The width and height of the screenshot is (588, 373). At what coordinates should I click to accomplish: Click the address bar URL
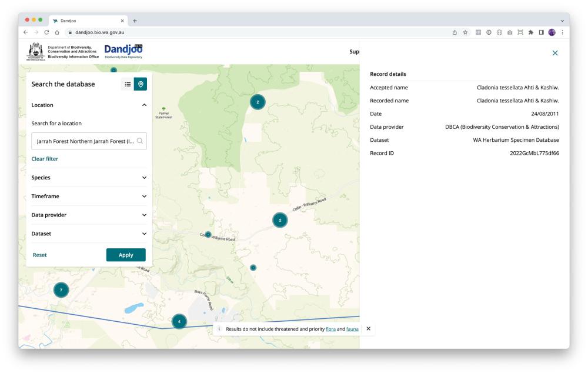click(100, 32)
